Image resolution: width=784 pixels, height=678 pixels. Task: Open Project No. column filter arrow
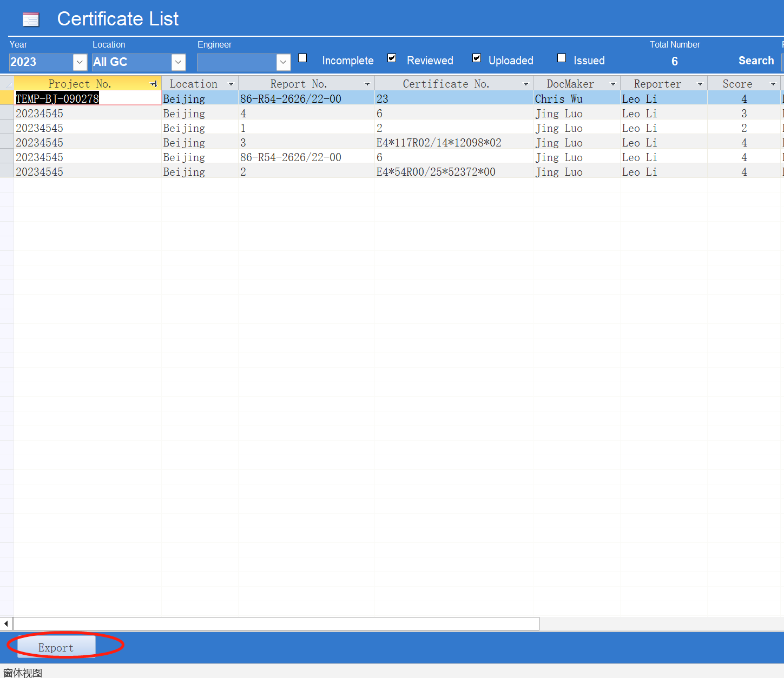pyautogui.click(x=154, y=84)
